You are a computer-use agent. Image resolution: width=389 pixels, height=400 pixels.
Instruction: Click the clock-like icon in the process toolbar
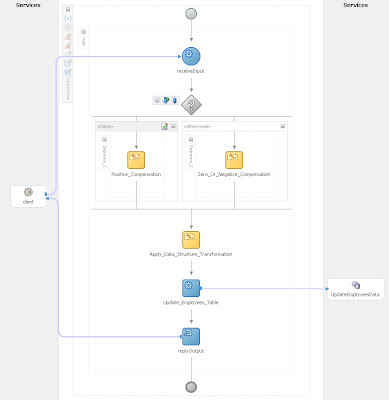coord(68,62)
